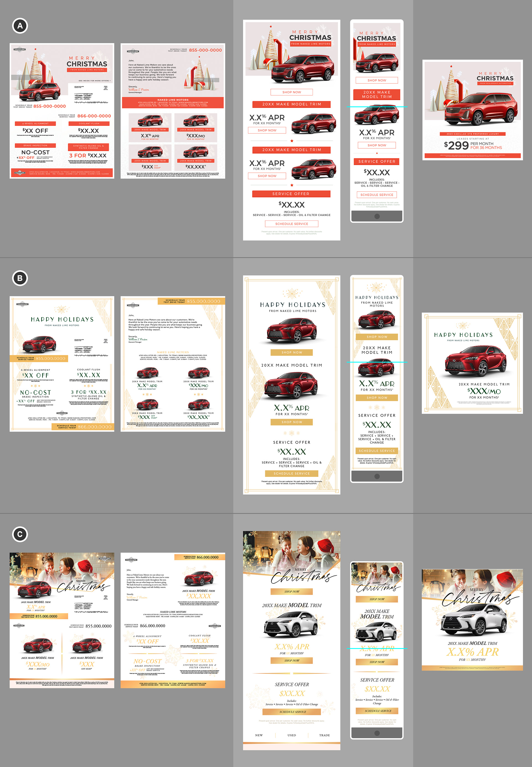This screenshot has height=767, width=532.
Task: Click the dealer logo on row B mailer front
Action: pos(22,304)
